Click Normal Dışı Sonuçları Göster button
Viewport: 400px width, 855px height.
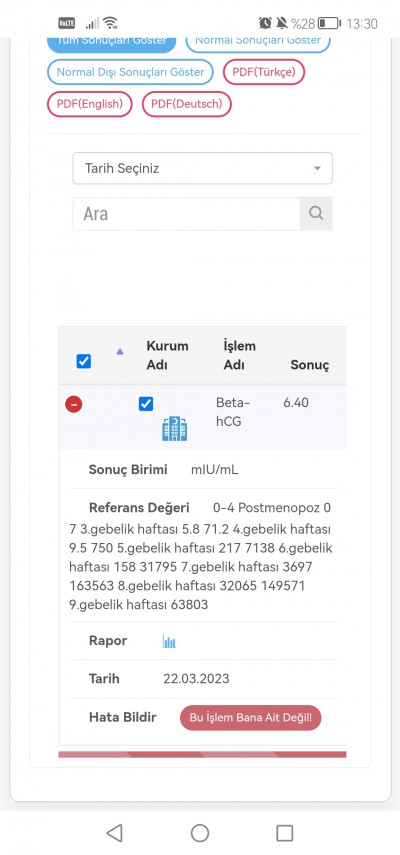click(130, 72)
